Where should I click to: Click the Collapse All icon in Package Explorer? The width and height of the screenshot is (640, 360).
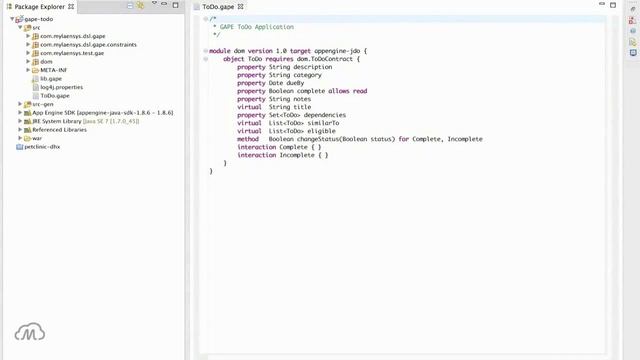(130, 5)
